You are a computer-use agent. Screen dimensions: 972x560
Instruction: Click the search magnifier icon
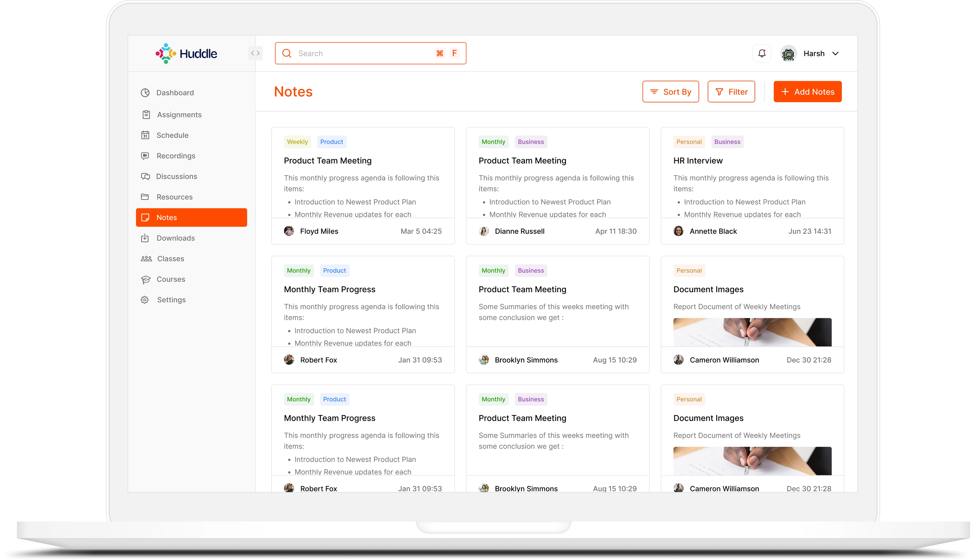coord(287,54)
